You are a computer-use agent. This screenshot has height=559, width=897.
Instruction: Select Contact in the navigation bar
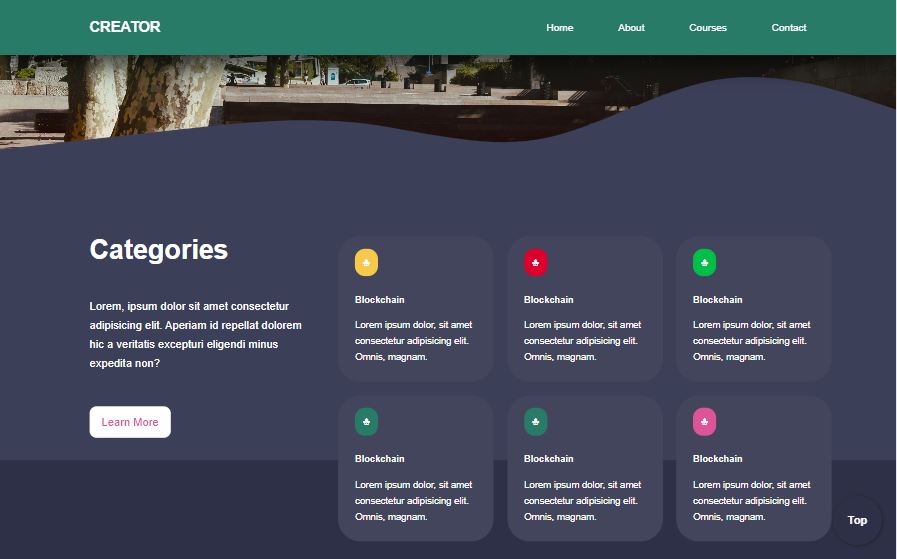tap(788, 28)
